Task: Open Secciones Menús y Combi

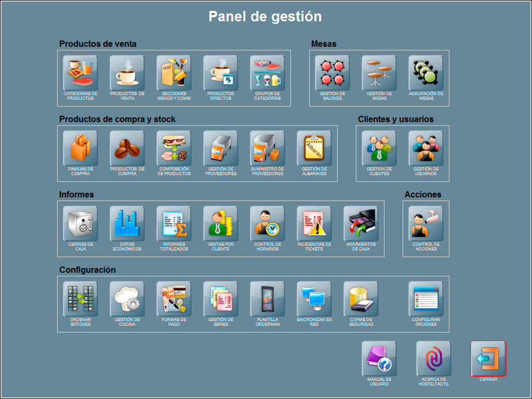Action: point(174,73)
